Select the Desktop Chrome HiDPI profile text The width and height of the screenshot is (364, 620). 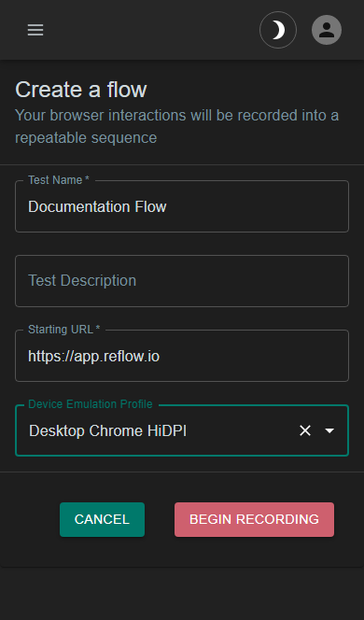tap(107, 430)
